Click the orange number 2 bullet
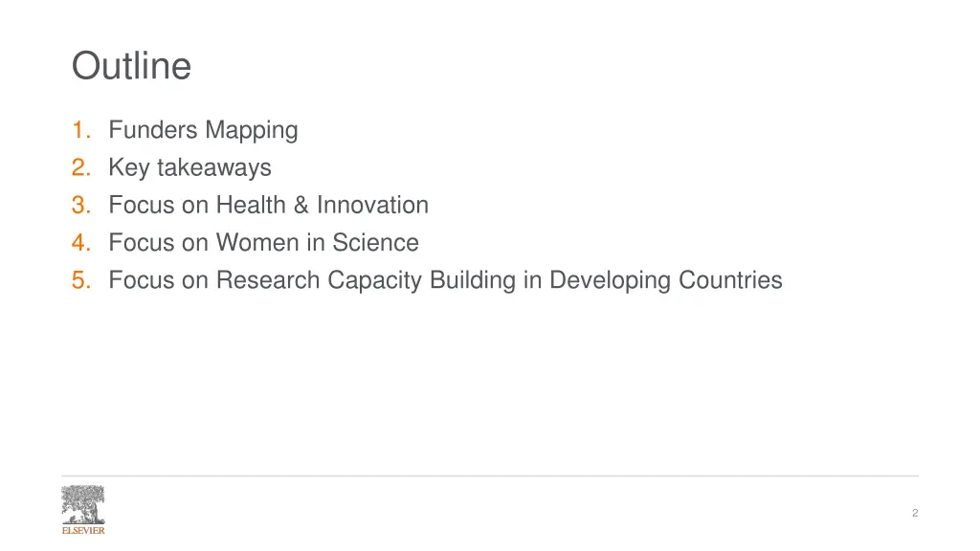Image resolution: width=980 pixels, height=551 pixels. pos(81,167)
